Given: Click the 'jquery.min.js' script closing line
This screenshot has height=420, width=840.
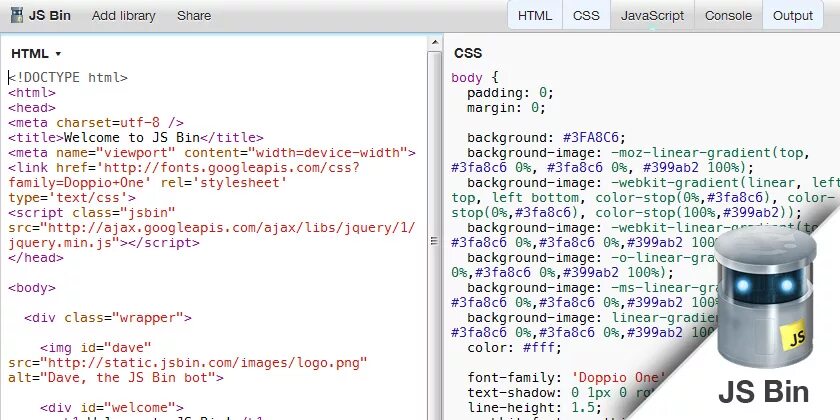Looking at the screenshot, I should (103, 243).
